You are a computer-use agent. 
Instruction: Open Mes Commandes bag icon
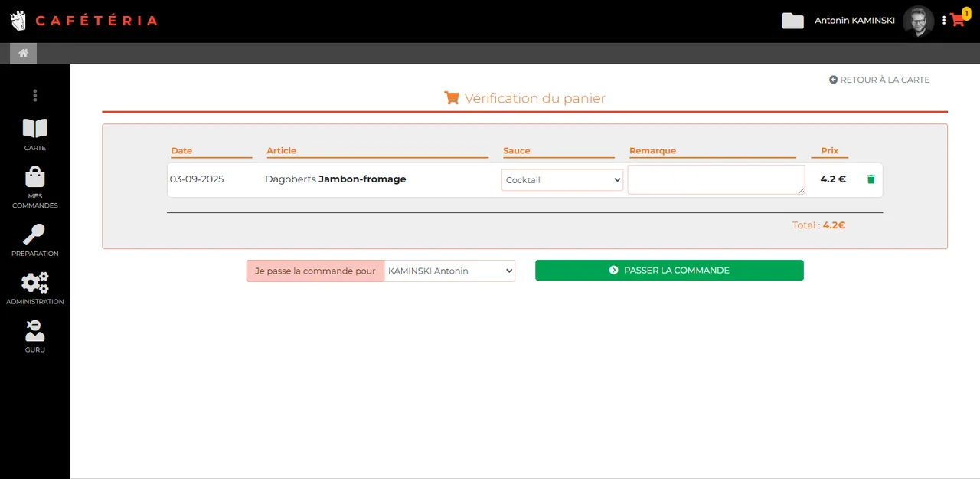pyautogui.click(x=34, y=177)
